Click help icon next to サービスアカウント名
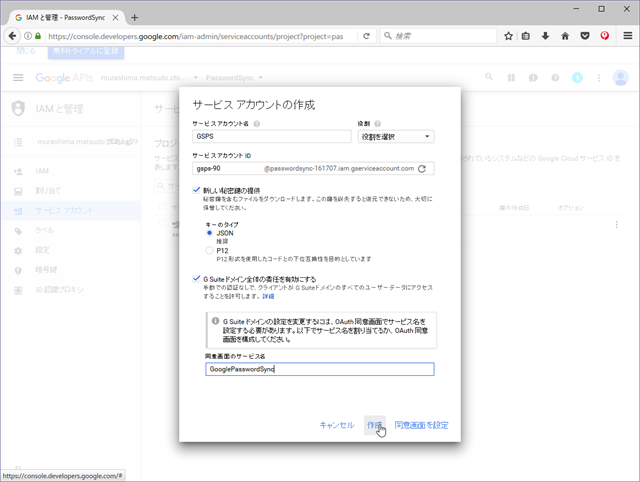This screenshot has height=482, width=640. 257,124
